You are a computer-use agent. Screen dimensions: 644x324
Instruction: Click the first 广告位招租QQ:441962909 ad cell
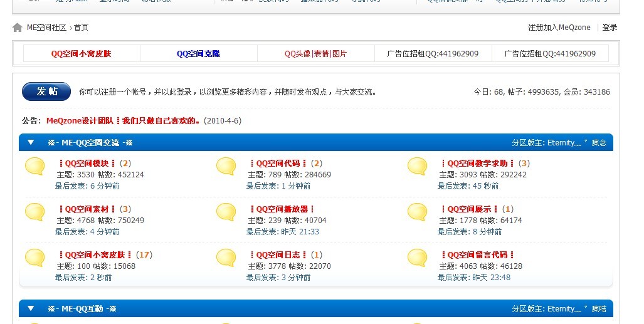433,54
